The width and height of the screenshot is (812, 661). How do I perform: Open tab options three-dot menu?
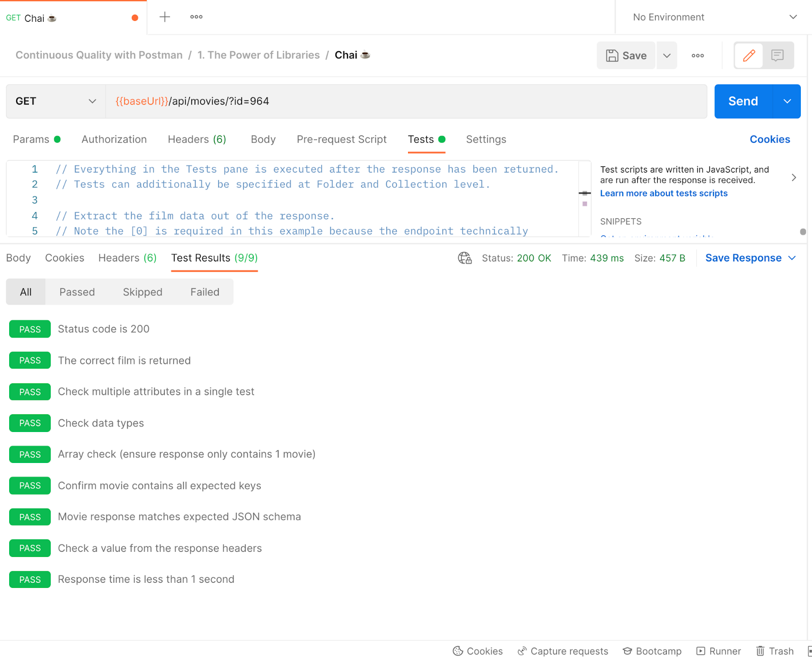click(x=196, y=17)
